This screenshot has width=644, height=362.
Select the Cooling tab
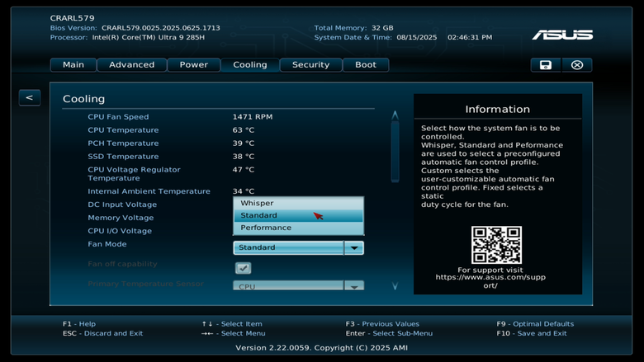[x=250, y=65]
